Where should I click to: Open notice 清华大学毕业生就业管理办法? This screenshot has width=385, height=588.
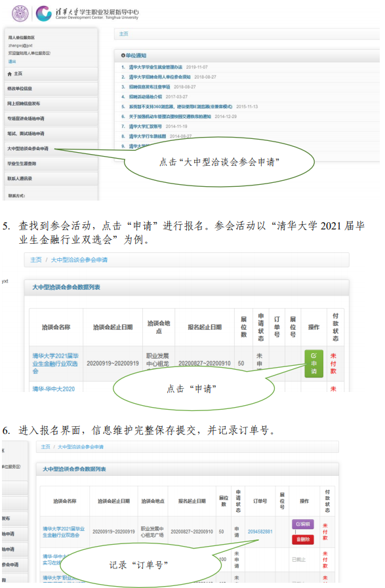[x=155, y=67]
